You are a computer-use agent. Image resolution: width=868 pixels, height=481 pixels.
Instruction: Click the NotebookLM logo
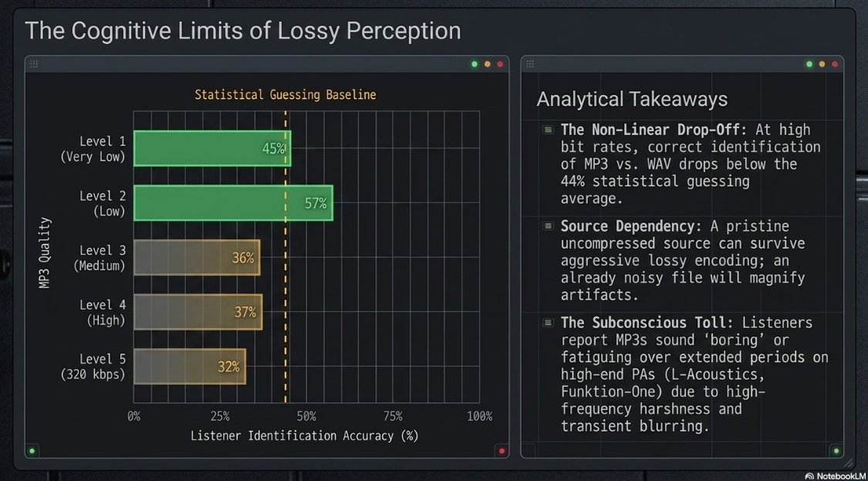click(x=836, y=476)
